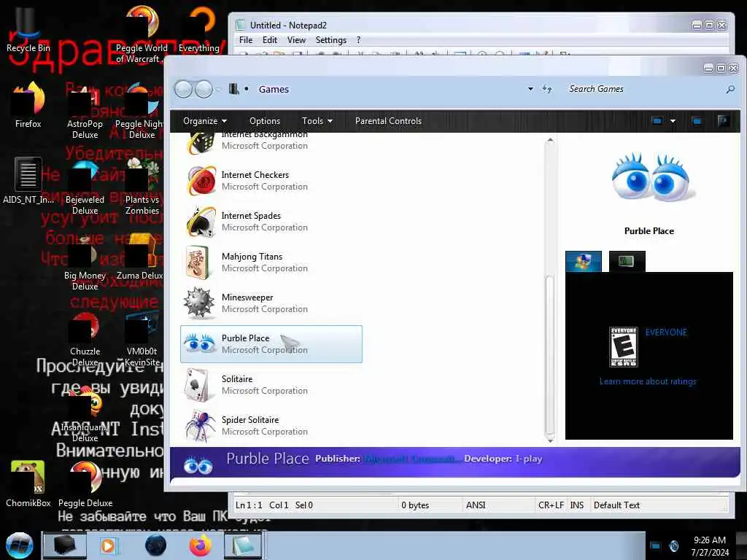747x560 pixels.
Task: Click refresh arrows in address bar
Action: pyautogui.click(x=547, y=89)
